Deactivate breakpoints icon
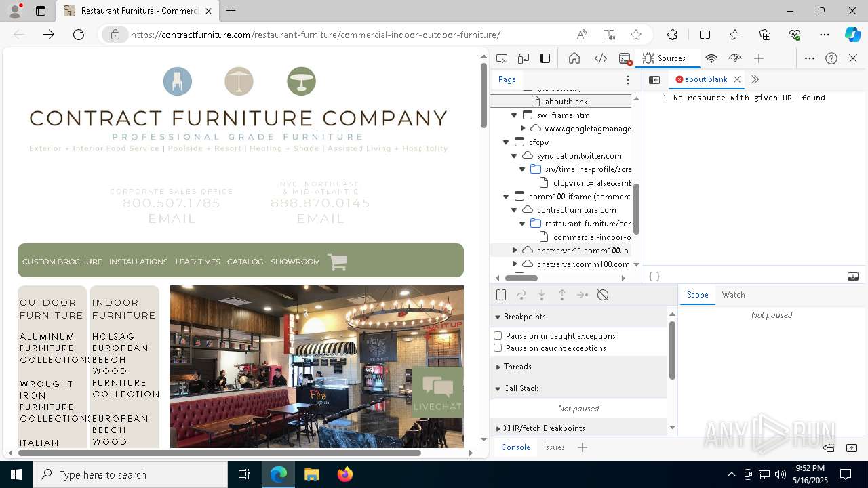Image resolution: width=868 pixels, height=488 pixels. tap(603, 295)
